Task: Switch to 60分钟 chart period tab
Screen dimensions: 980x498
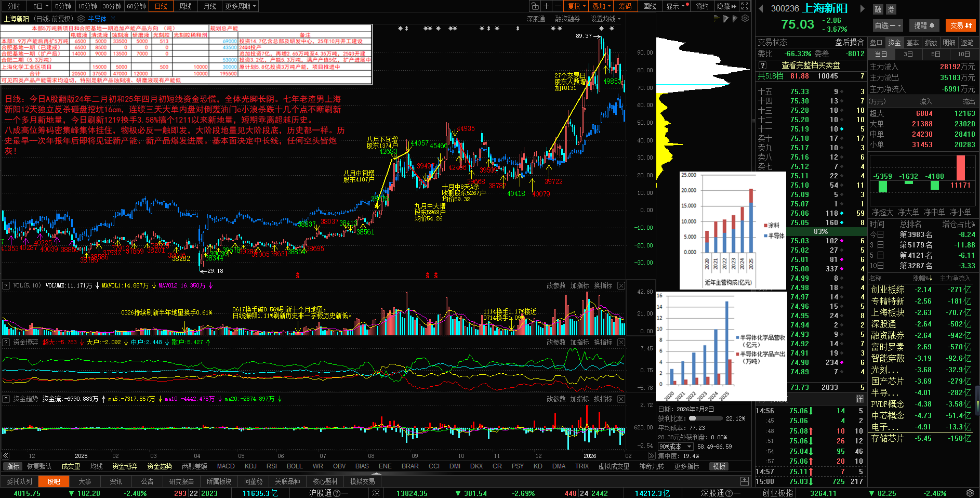Action: 136,6
